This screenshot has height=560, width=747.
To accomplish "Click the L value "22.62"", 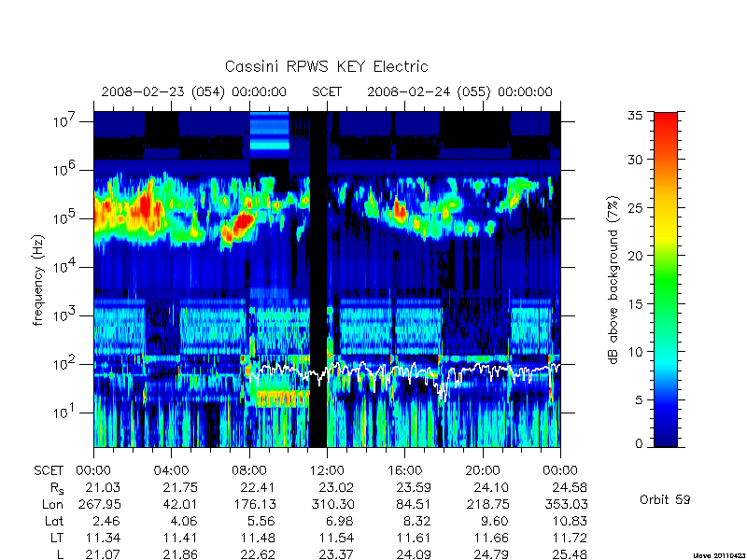I will [x=258, y=554].
